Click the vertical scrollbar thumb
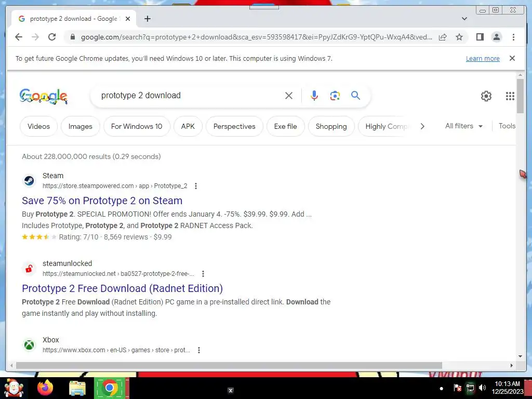The height and width of the screenshot is (399, 532). click(x=520, y=96)
